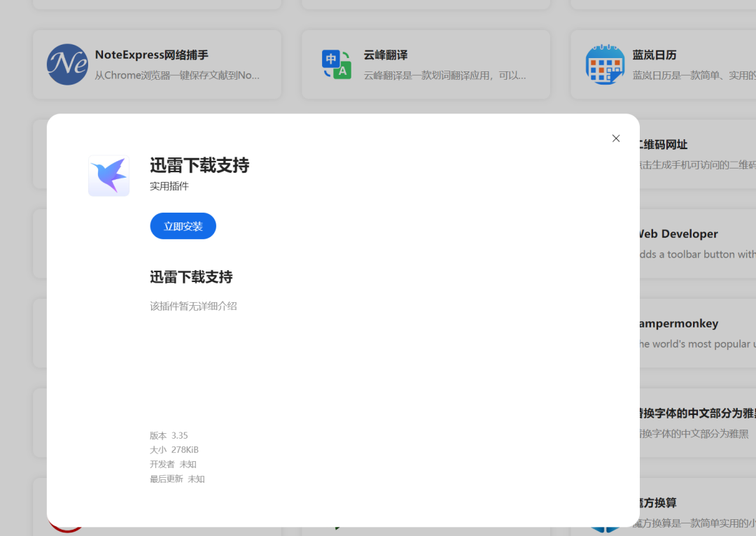Select the 维码网址 extension card title
The image size is (756, 536).
coord(664,145)
